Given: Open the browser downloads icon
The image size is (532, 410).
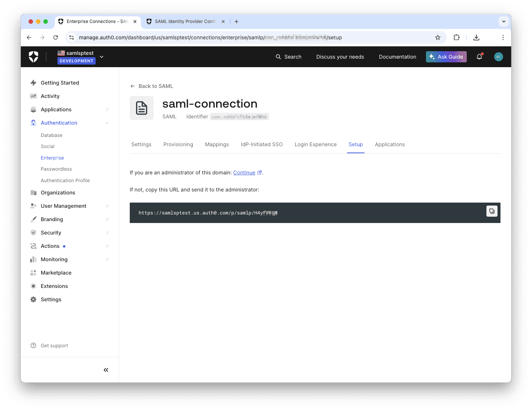Looking at the screenshot, I should [476, 37].
